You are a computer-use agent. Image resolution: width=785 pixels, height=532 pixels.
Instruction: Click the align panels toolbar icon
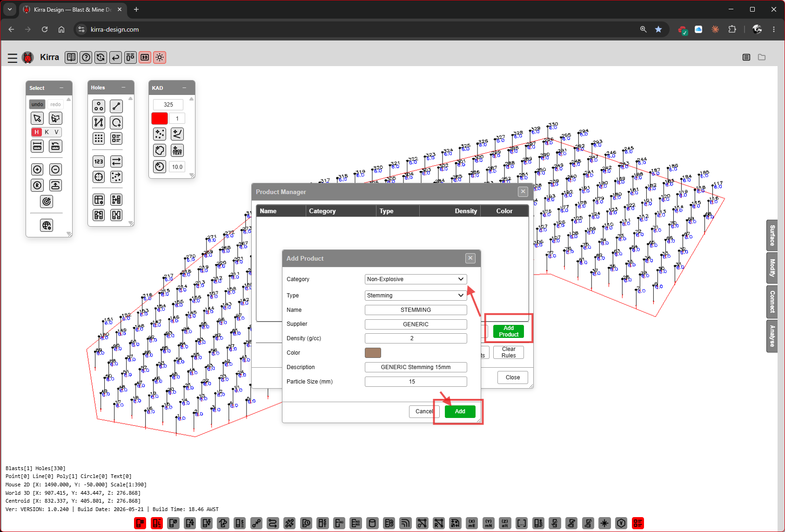click(x=130, y=57)
